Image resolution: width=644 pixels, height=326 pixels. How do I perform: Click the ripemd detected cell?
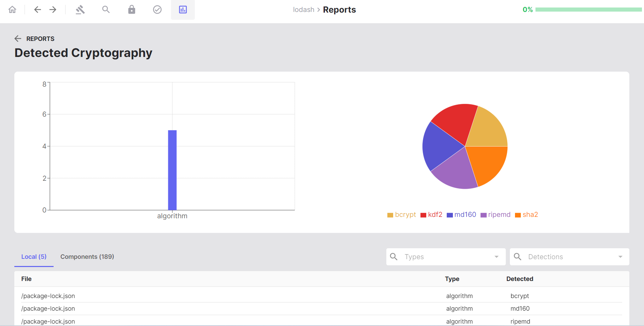(x=520, y=322)
